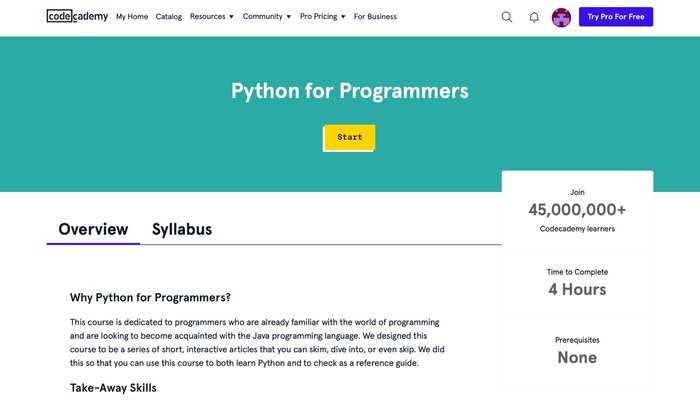Open the For Business page

point(375,17)
